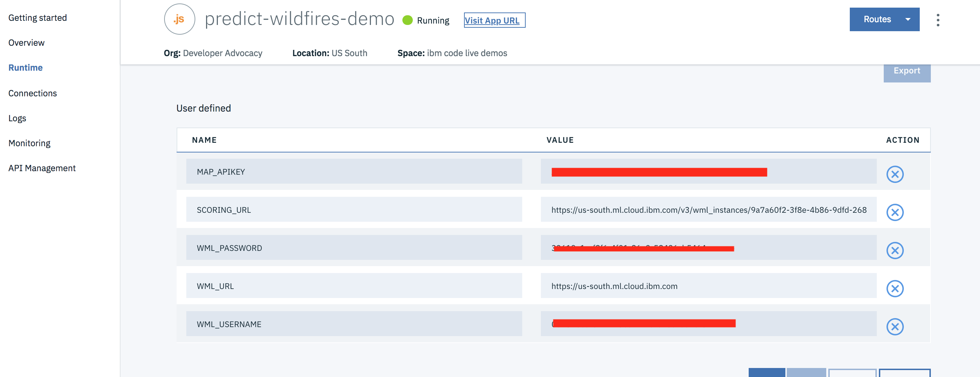View the Logs page

[x=17, y=118]
